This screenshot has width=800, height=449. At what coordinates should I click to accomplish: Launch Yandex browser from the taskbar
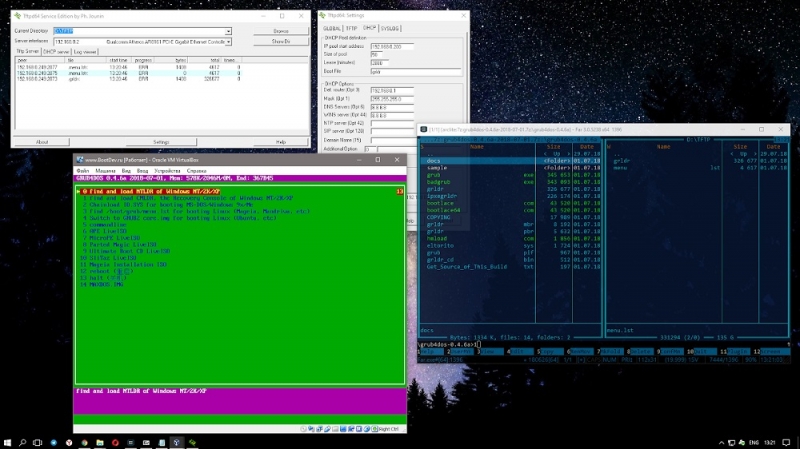click(69, 442)
